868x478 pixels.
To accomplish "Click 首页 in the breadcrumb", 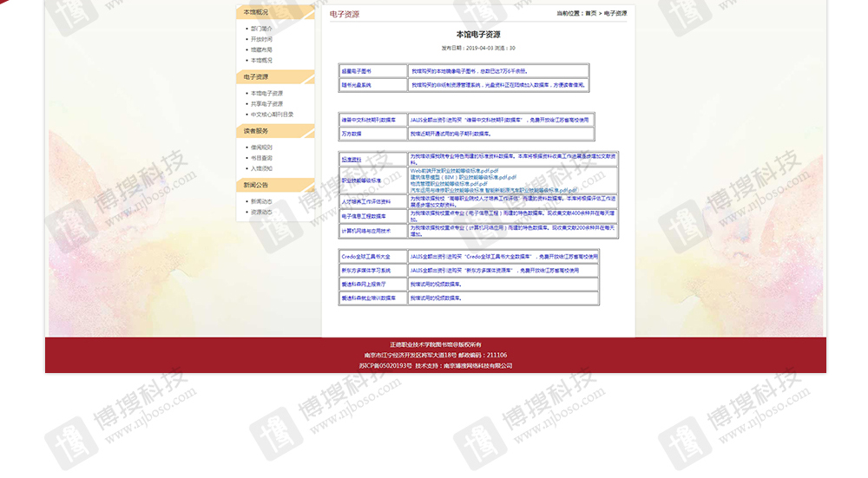I will (x=590, y=14).
